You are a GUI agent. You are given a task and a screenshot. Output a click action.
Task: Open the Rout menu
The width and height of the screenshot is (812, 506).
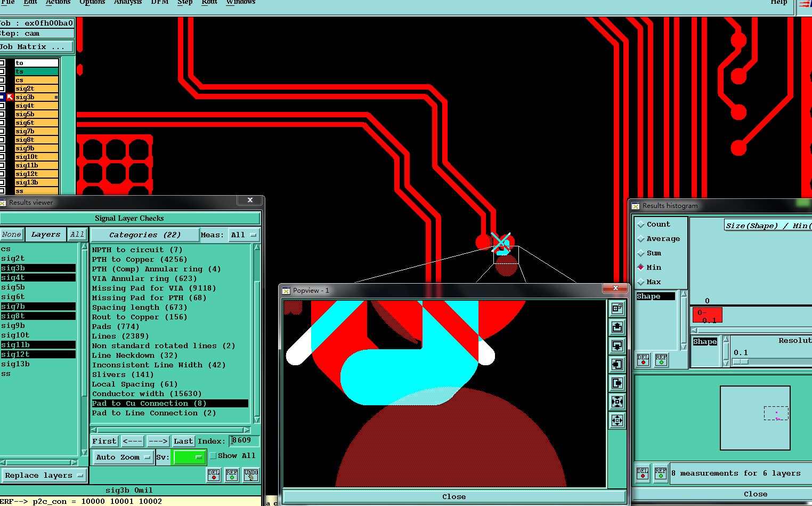click(x=209, y=2)
